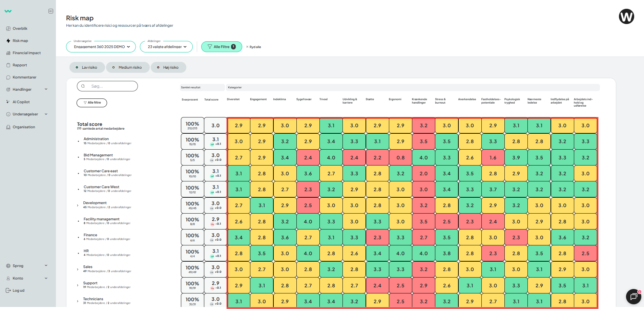The image size is (644, 309).
Task: Toggle the Høj risiko filter chip
Action: tap(168, 67)
